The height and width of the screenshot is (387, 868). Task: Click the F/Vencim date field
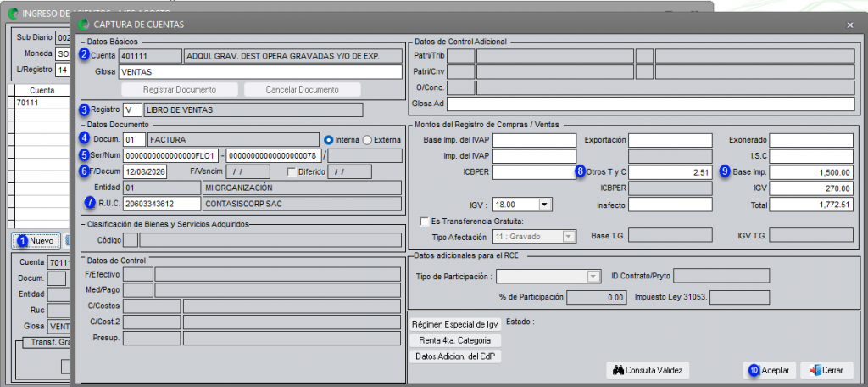[248, 172]
